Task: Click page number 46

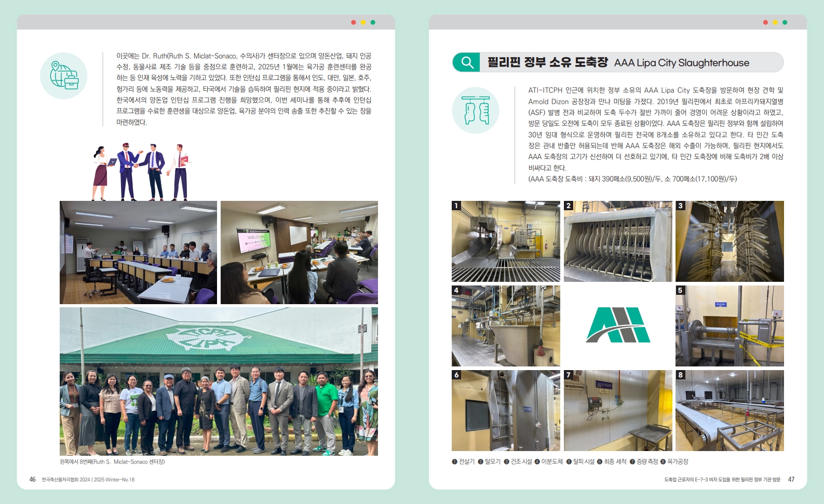Action: click(x=32, y=480)
